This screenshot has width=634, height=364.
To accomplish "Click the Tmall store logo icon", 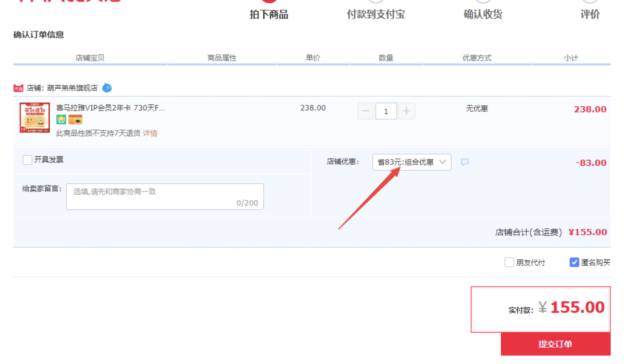I will (x=18, y=88).
